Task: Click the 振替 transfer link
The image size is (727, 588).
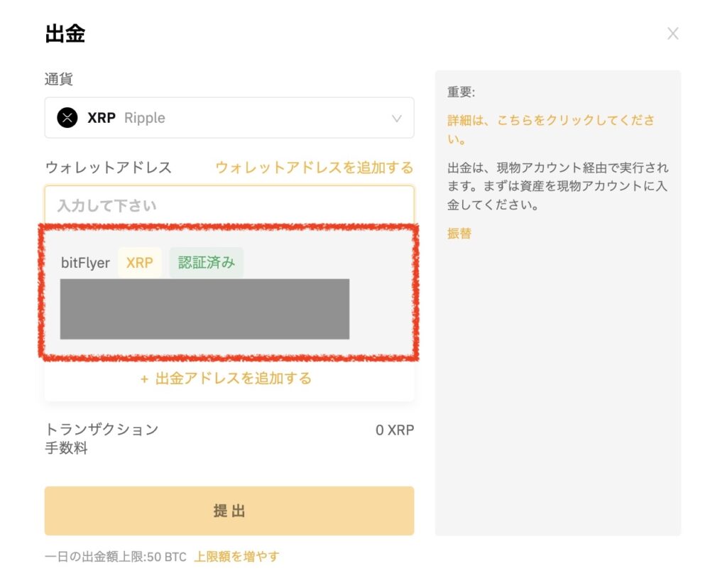Action: point(459,233)
